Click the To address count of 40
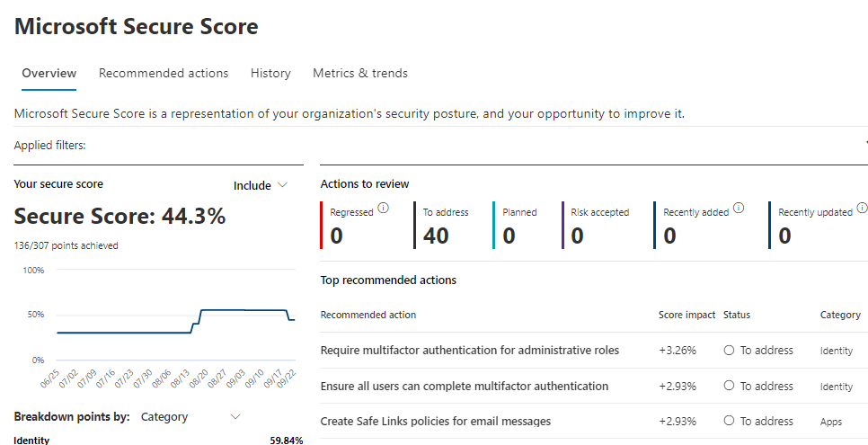Screen dimensions: 868x445 point(436,236)
